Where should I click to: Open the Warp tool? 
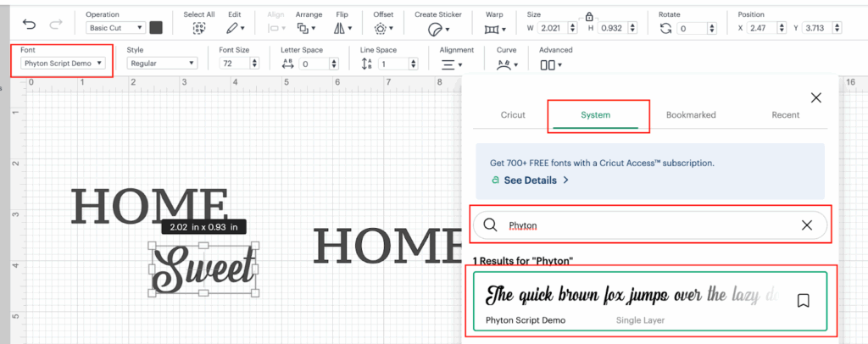[x=493, y=28]
